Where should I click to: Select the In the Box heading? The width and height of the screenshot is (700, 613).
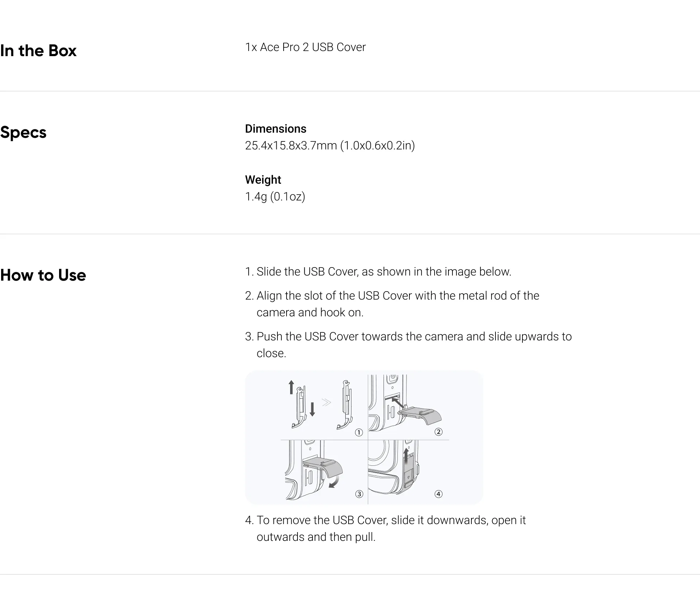click(38, 51)
